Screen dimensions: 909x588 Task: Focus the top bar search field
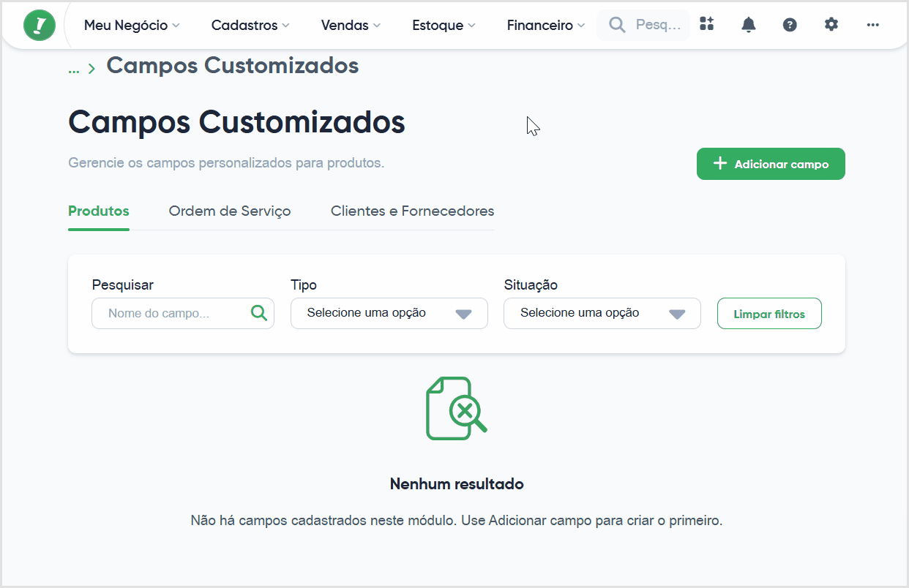coord(643,26)
